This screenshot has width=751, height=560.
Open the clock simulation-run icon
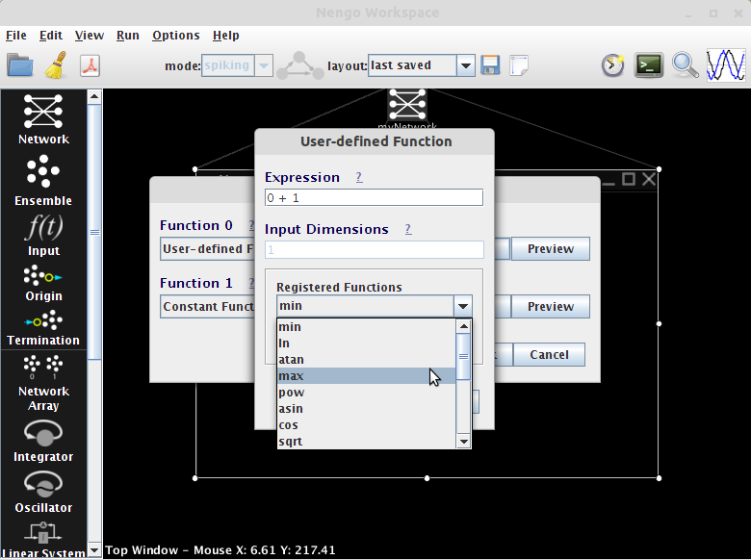[613, 65]
